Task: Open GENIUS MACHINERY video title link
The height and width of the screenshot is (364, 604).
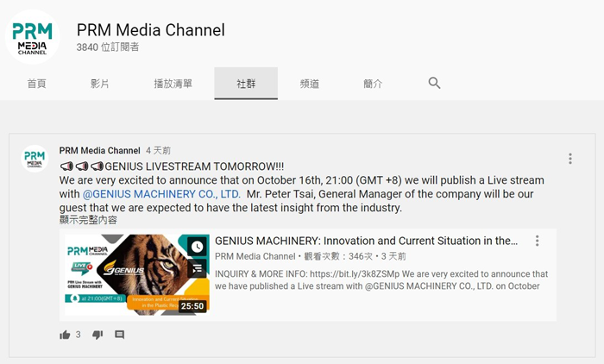Action: point(367,241)
